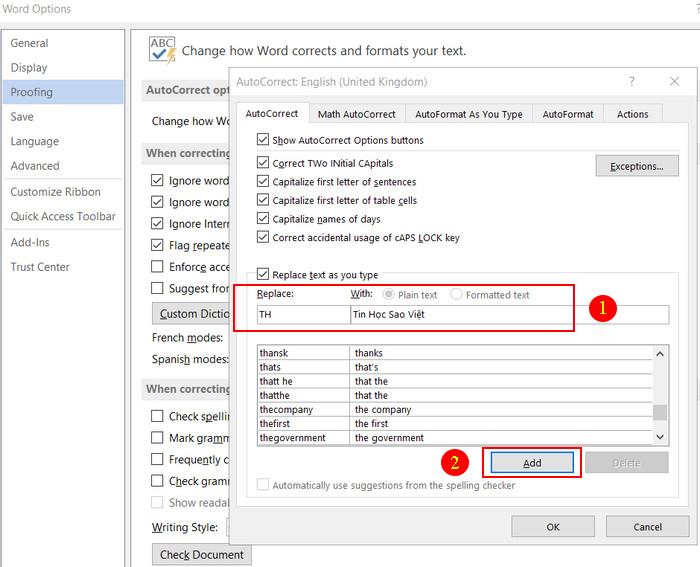
Task: Click the replacement text that's
Action: [x=367, y=367]
